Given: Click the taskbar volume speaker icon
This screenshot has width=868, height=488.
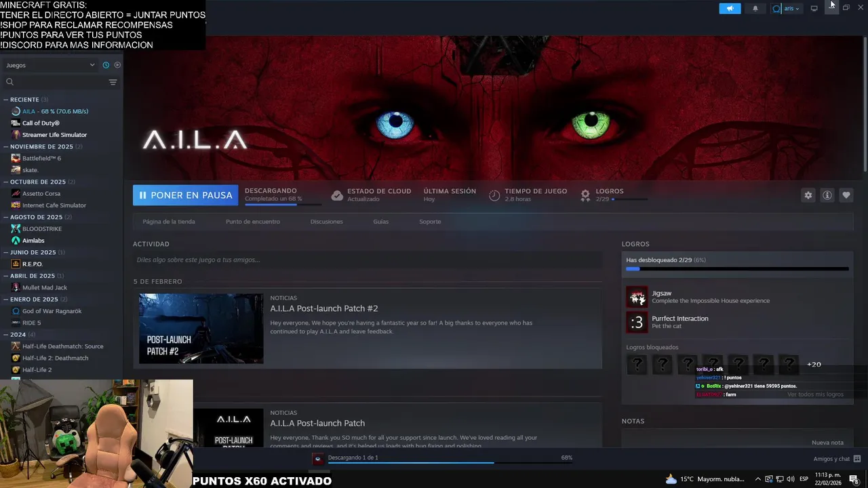Looking at the screenshot, I should tap(790, 479).
